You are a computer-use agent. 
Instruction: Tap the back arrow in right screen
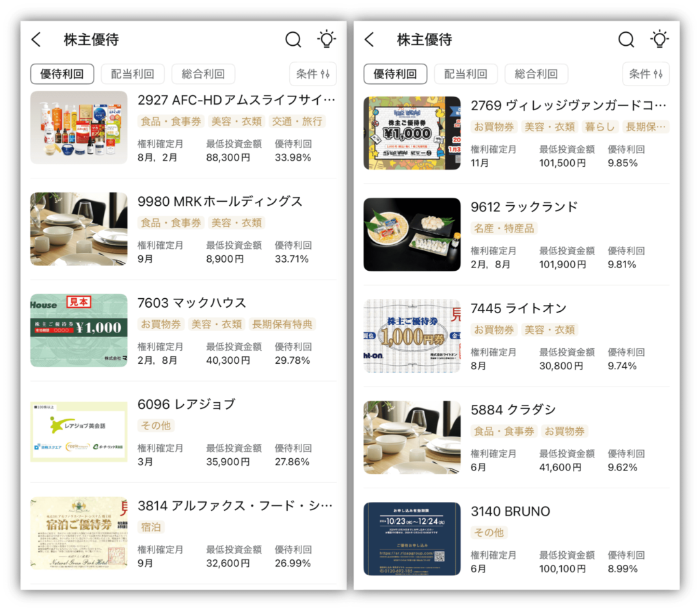coord(370,40)
